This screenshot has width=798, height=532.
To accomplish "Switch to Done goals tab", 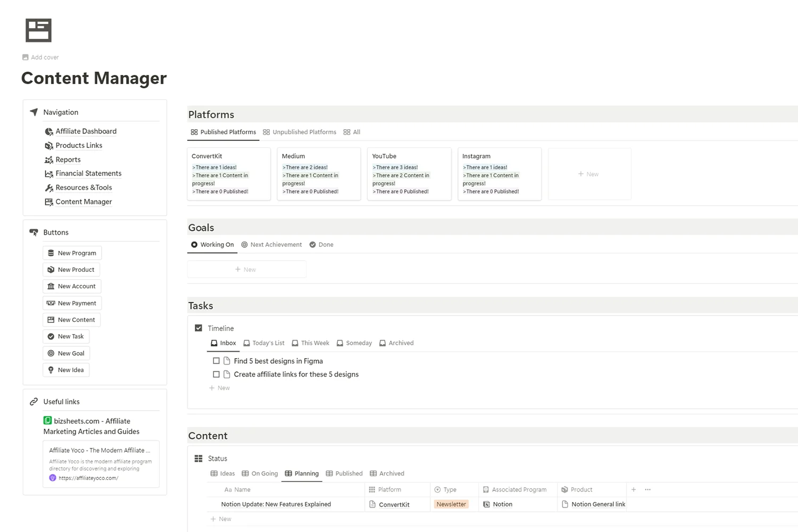I will 321,245.
